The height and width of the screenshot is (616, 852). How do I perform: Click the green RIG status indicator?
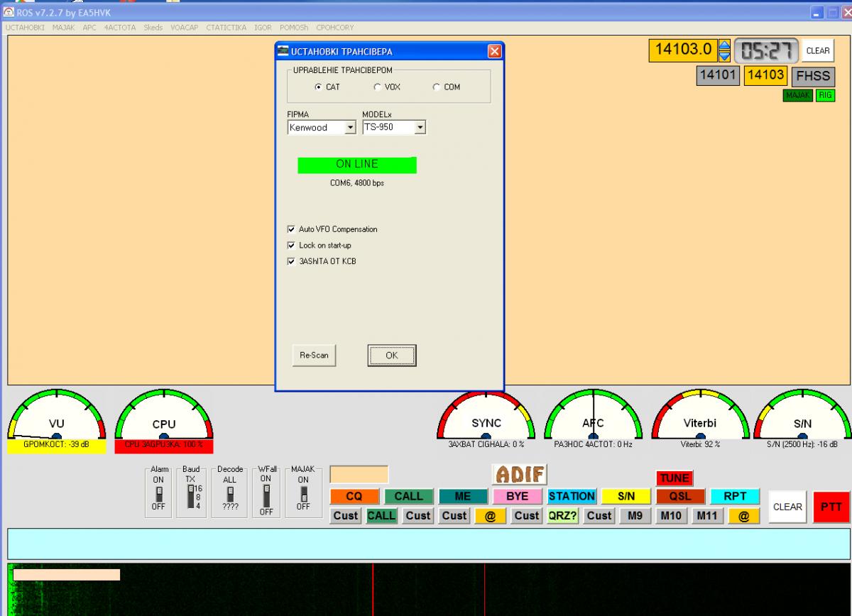click(825, 95)
